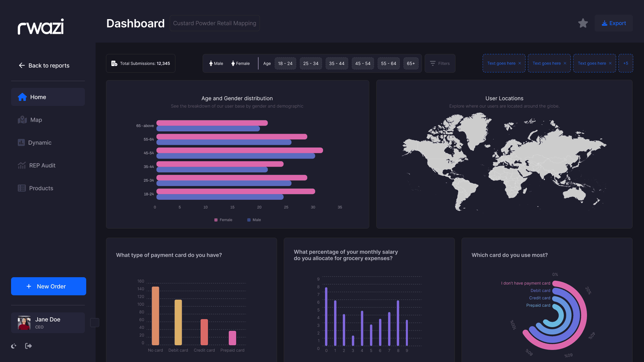Open the Filters dropdown
The height and width of the screenshot is (362, 644).
[x=440, y=63]
